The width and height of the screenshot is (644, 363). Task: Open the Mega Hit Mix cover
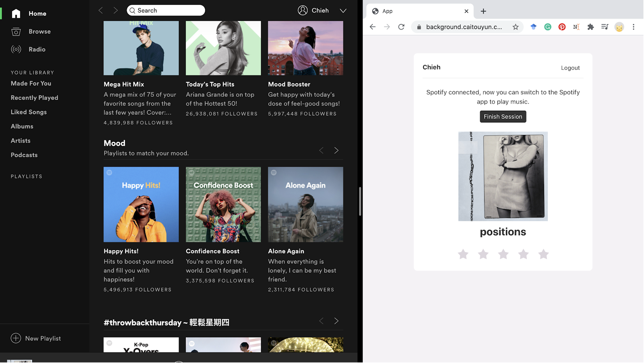(141, 48)
